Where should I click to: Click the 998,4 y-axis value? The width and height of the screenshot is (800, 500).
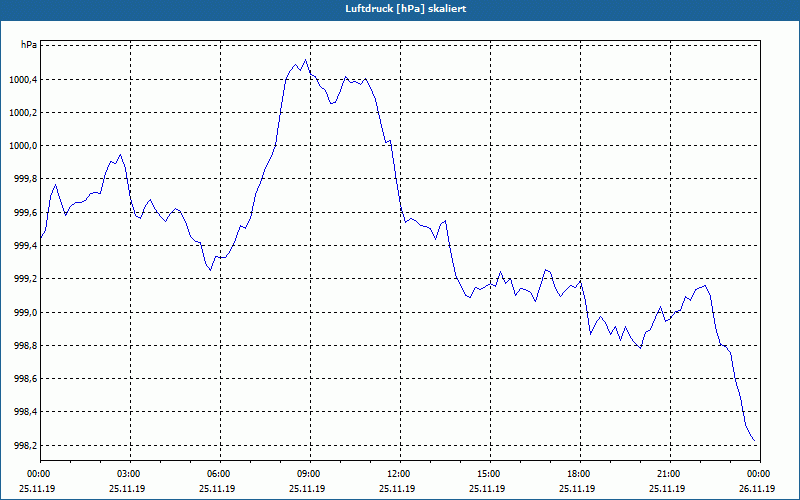tap(26, 412)
